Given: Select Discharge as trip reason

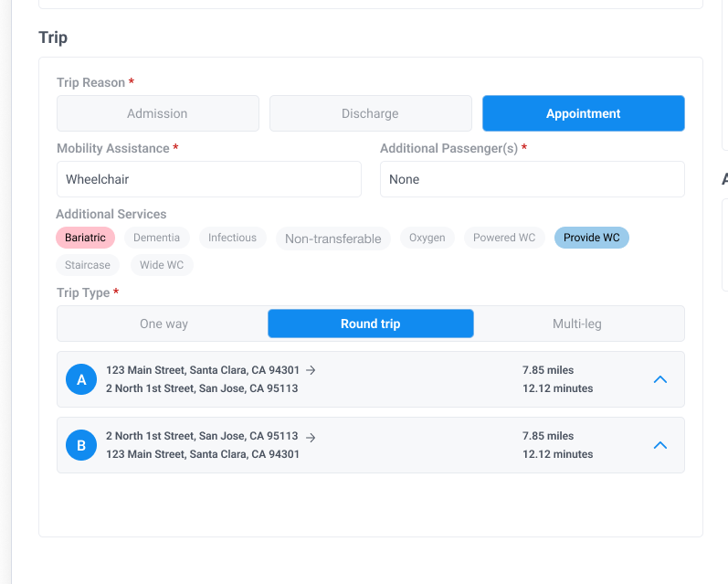Looking at the screenshot, I should (x=371, y=113).
